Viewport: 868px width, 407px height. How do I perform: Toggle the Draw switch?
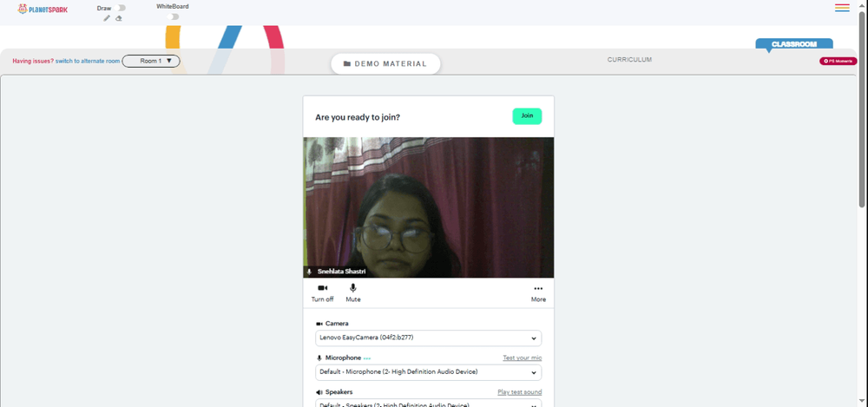[x=122, y=8]
